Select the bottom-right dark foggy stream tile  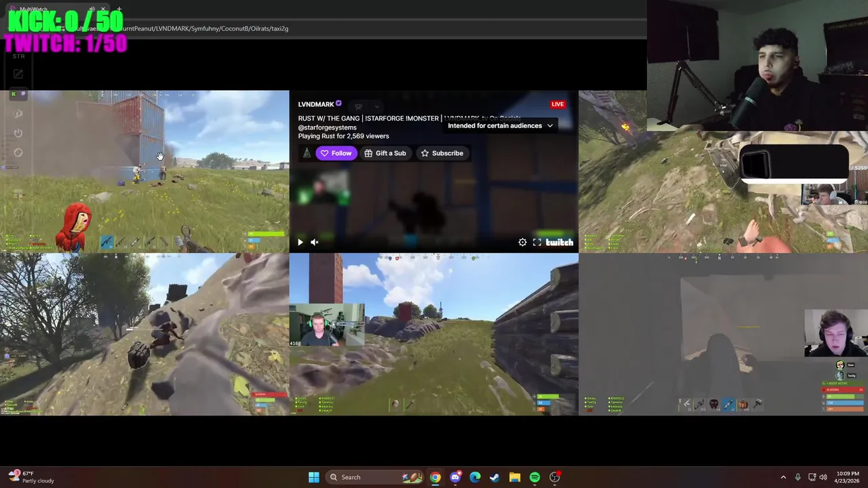[x=723, y=334]
